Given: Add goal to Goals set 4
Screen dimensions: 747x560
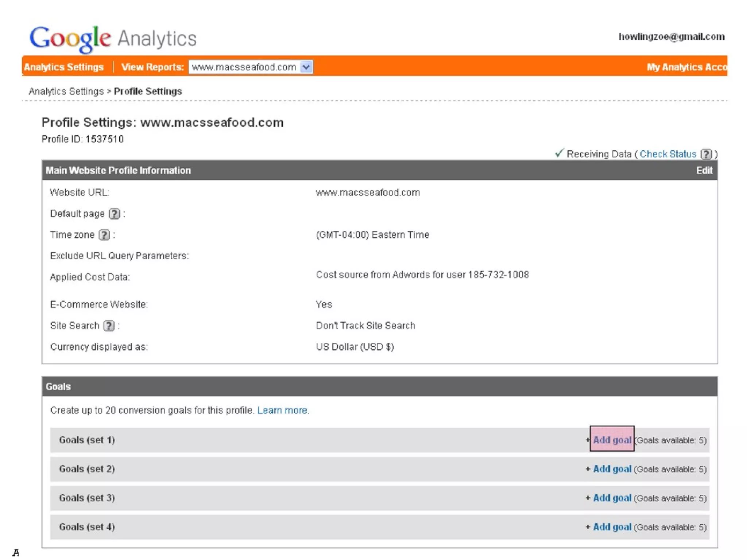Looking at the screenshot, I should point(612,527).
